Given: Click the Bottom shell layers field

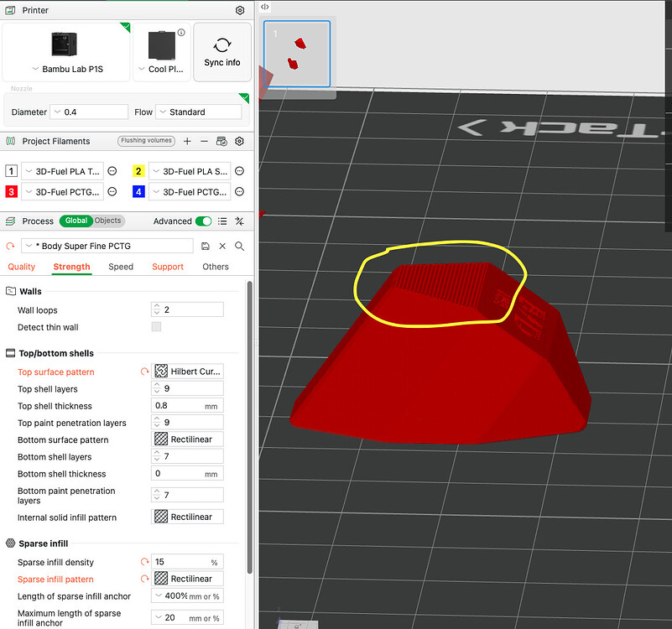Looking at the screenshot, I should click(x=187, y=456).
